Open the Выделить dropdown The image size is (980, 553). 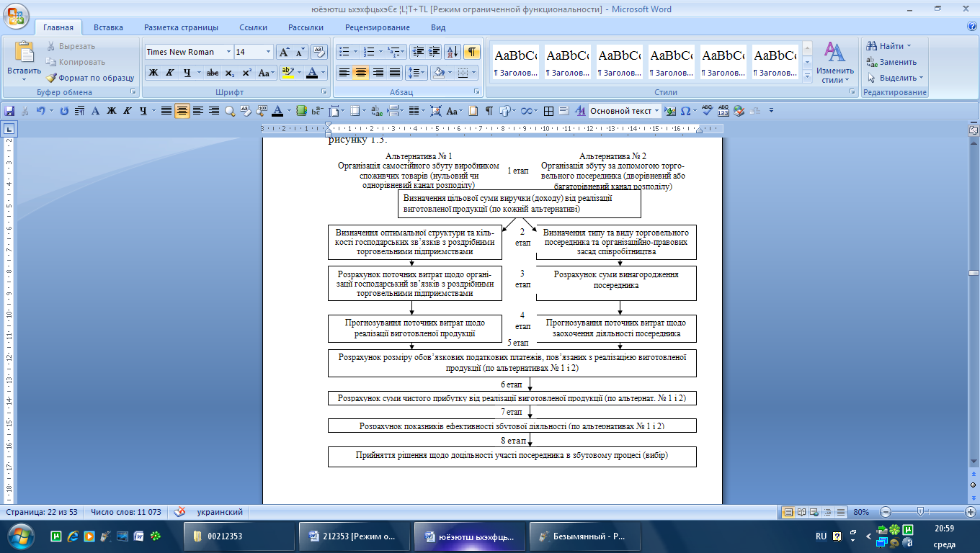(x=895, y=78)
